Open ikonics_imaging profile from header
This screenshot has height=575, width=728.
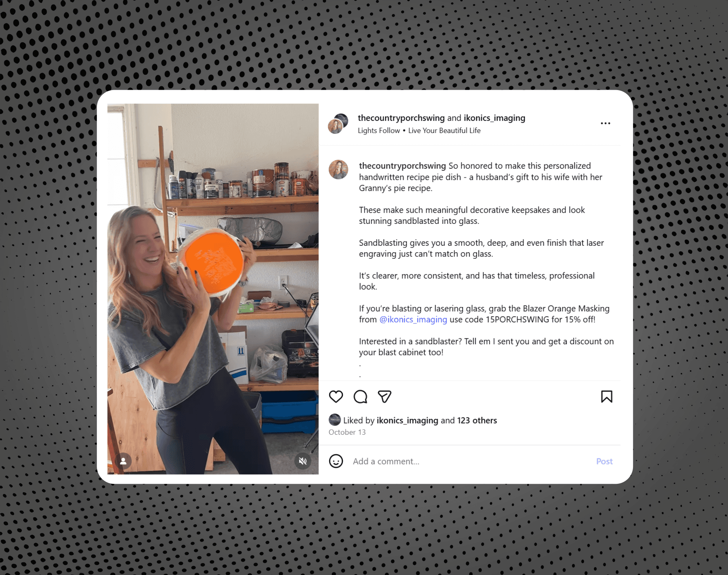494,118
